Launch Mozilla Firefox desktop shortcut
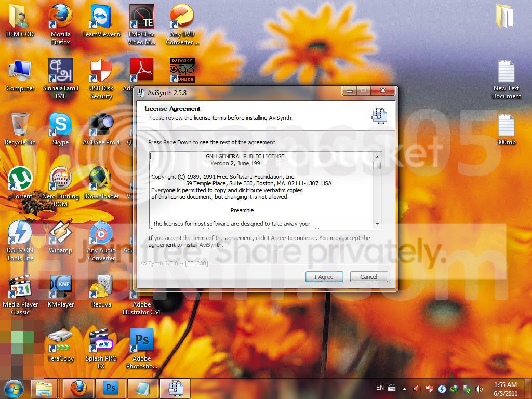Screen dimensions: 532x399 coord(60,23)
